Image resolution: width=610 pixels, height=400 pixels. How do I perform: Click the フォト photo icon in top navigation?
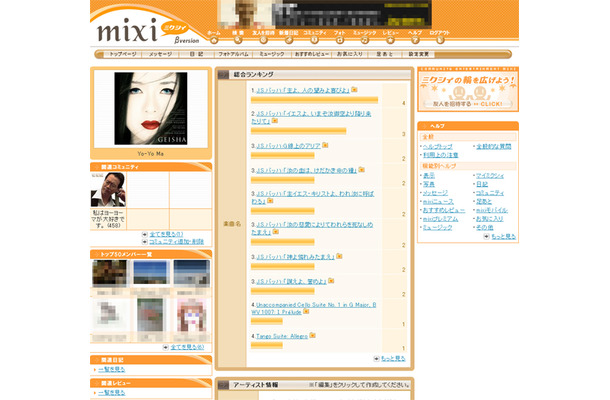click(x=340, y=40)
